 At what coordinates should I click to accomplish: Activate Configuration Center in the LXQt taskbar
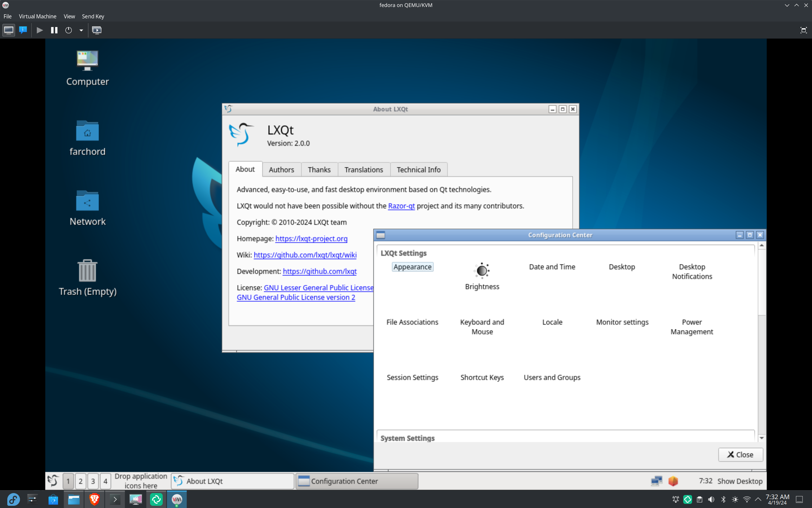click(357, 481)
